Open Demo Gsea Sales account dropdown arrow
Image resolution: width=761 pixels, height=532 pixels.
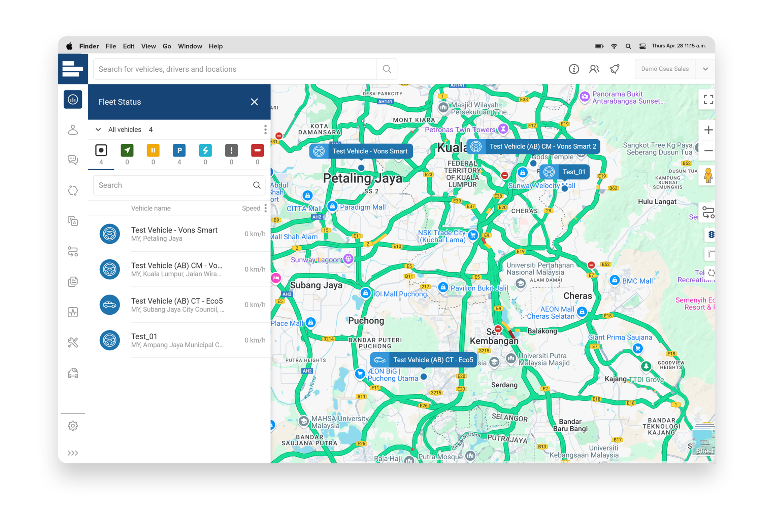[x=705, y=69]
